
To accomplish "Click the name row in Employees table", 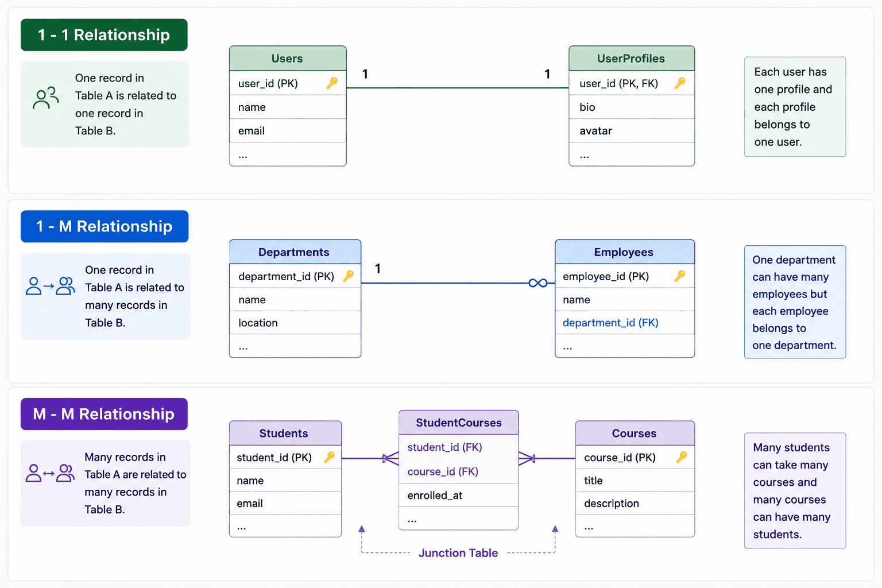I will (x=625, y=300).
